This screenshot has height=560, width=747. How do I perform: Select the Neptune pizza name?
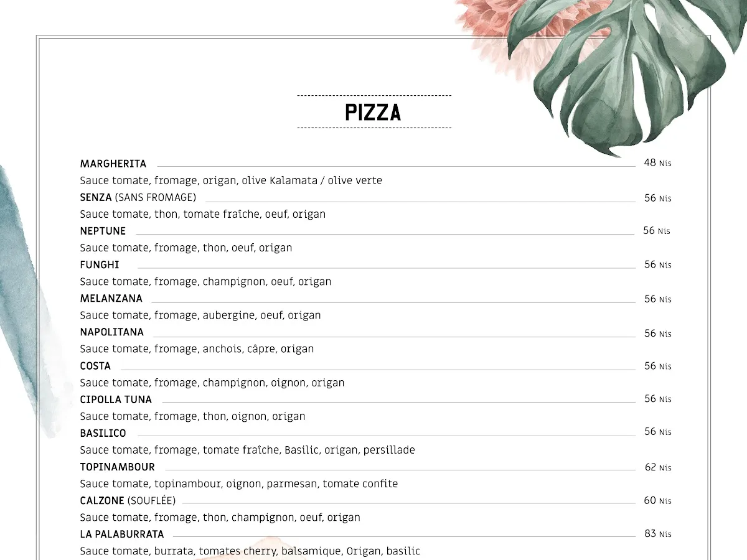pos(103,231)
